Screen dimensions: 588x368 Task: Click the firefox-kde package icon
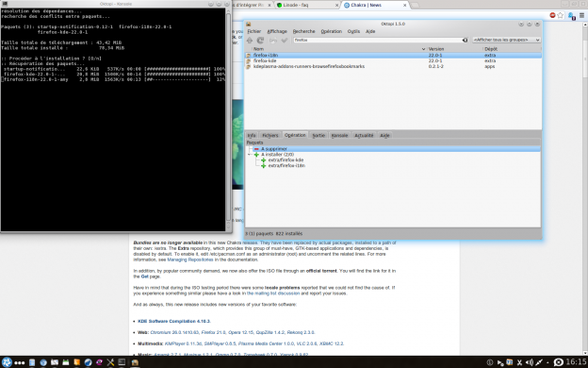pos(248,60)
